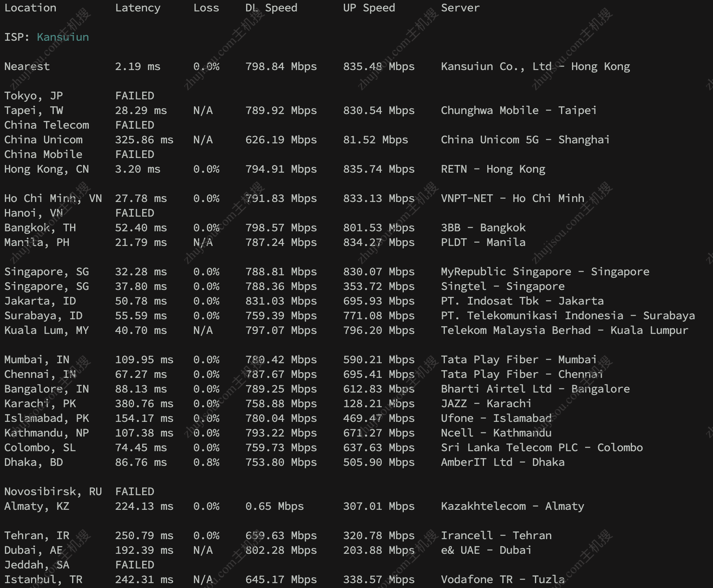Select China Unicom 5G - Shanghai server

pos(525,140)
